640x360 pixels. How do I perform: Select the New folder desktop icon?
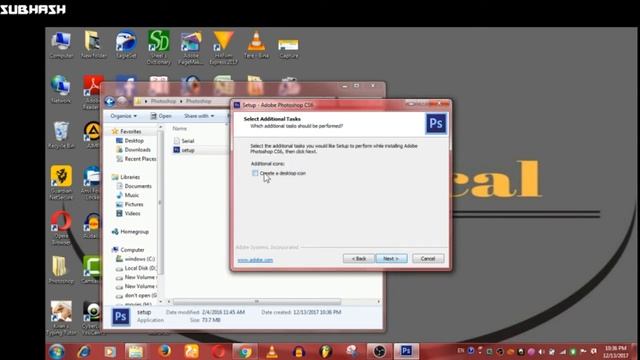93,45
